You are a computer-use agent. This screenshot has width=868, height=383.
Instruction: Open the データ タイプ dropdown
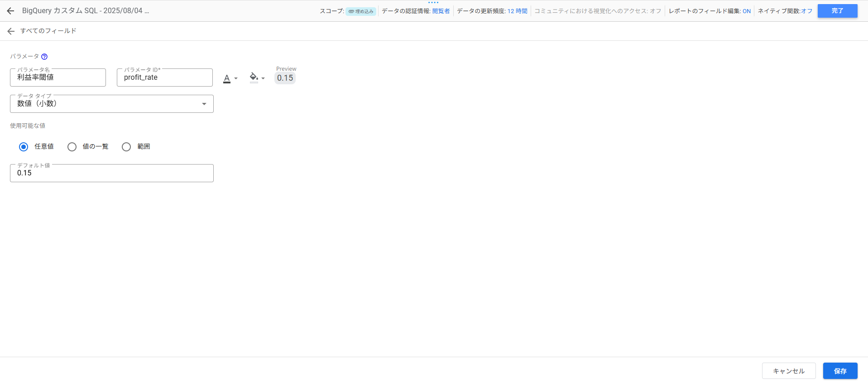coord(112,104)
